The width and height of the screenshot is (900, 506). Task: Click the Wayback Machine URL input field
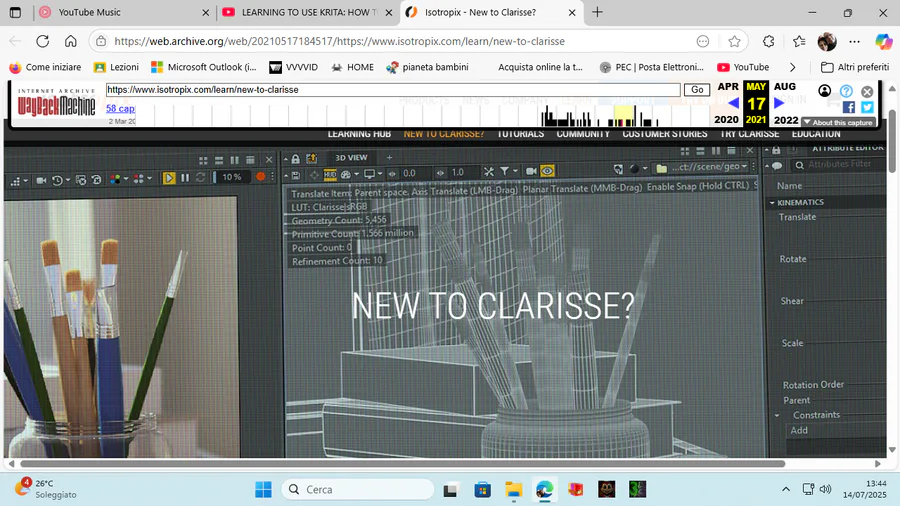(x=393, y=89)
